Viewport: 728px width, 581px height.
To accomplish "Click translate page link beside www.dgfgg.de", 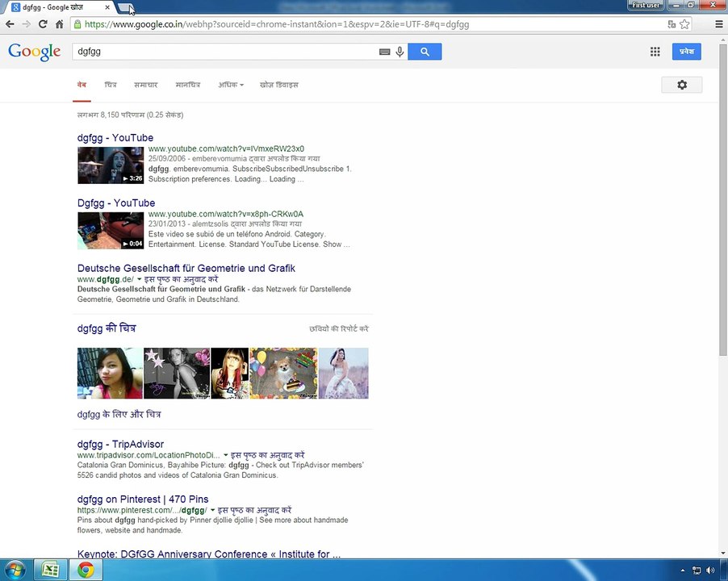I will 181,279.
